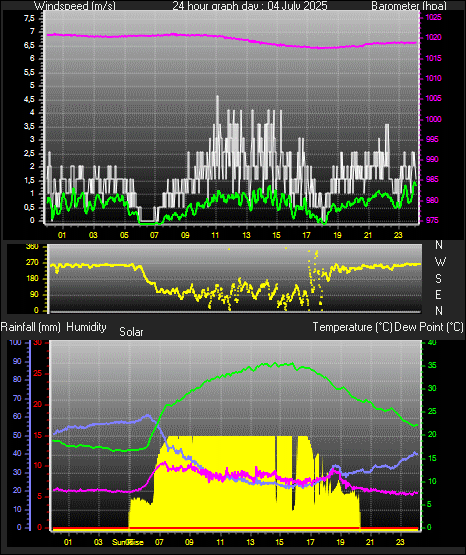Click the "Dew Point (°C)" label

pos(428,327)
